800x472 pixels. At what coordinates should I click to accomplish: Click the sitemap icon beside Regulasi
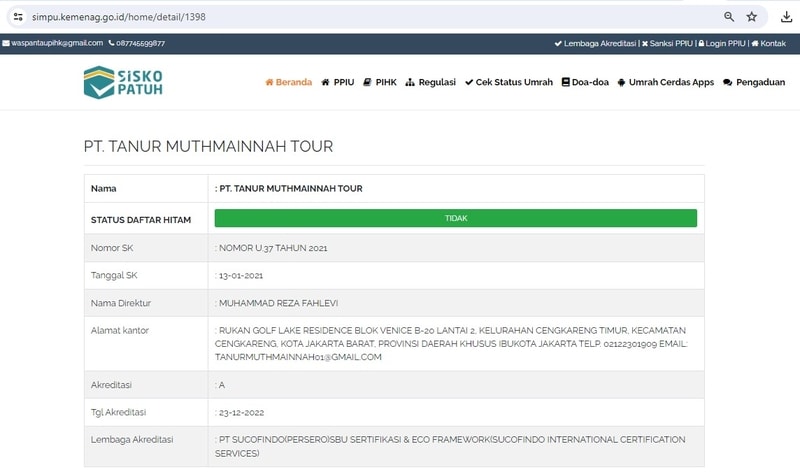(x=410, y=82)
